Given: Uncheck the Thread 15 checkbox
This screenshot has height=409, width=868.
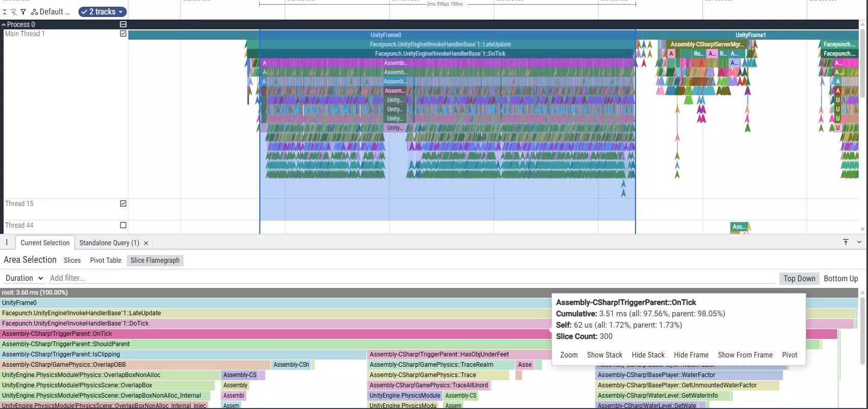Looking at the screenshot, I should click(123, 203).
